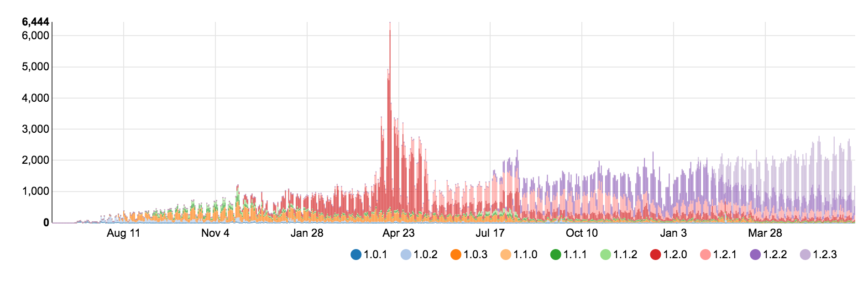Click the Jan 28 date label
This screenshot has height=281, width=868.
pos(307,233)
